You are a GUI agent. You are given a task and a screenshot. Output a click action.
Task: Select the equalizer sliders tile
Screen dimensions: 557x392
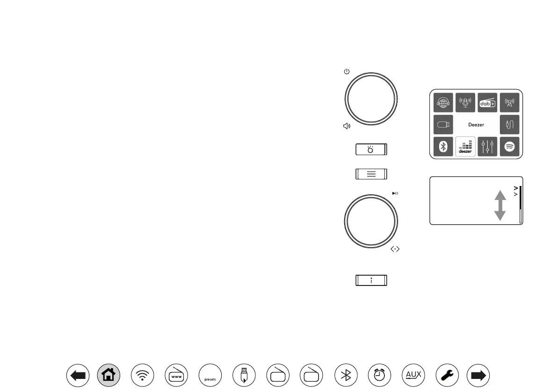point(487,147)
